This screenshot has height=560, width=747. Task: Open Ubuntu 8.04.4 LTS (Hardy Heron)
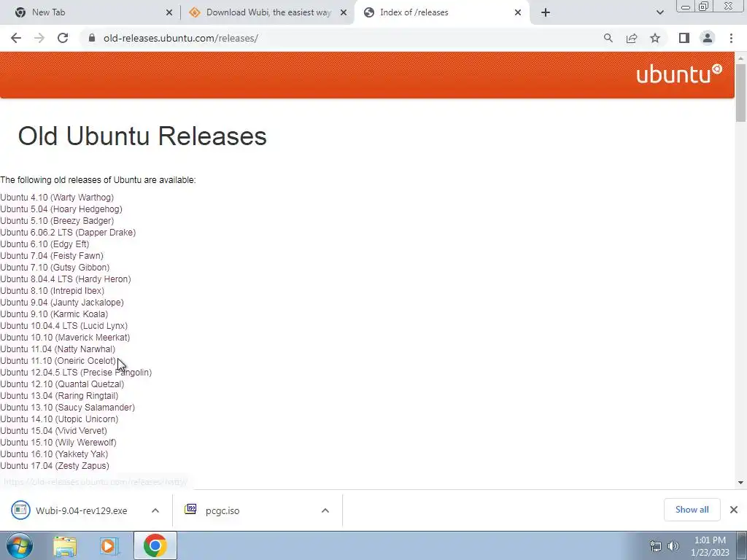click(x=65, y=279)
